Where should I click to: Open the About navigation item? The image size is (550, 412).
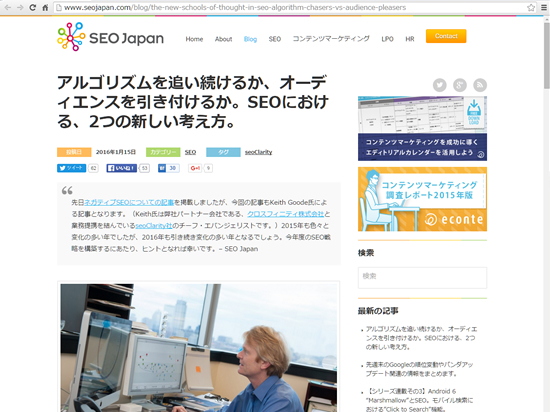coord(223,39)
